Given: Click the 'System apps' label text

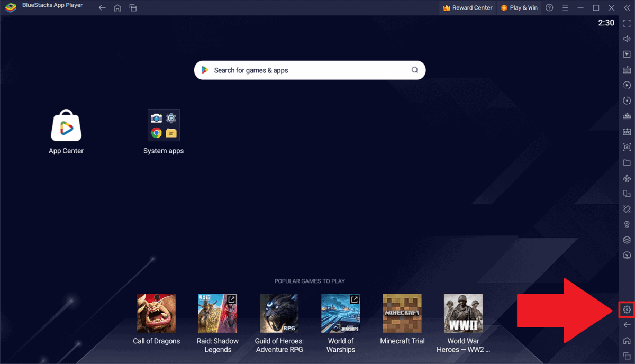Looking at the screenshot, I should 164,151.
